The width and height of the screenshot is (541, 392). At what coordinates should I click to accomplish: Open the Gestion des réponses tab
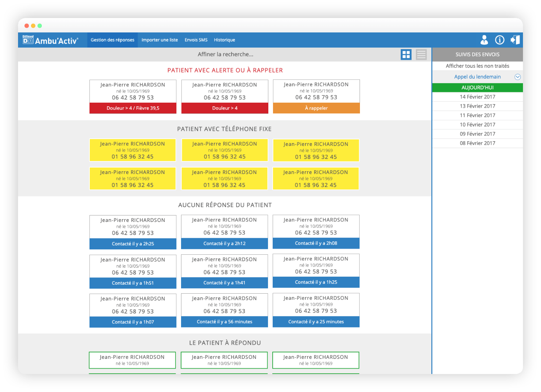tap(113, 40)
